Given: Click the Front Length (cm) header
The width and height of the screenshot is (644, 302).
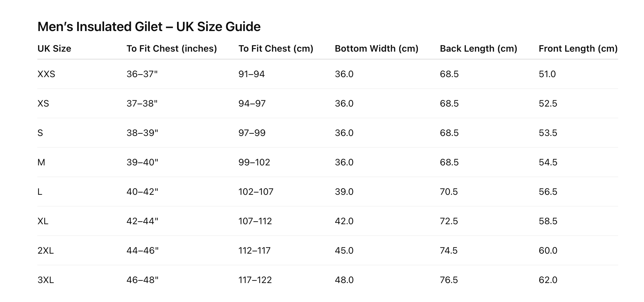Looking at the screenshot, I should (578, 49).
